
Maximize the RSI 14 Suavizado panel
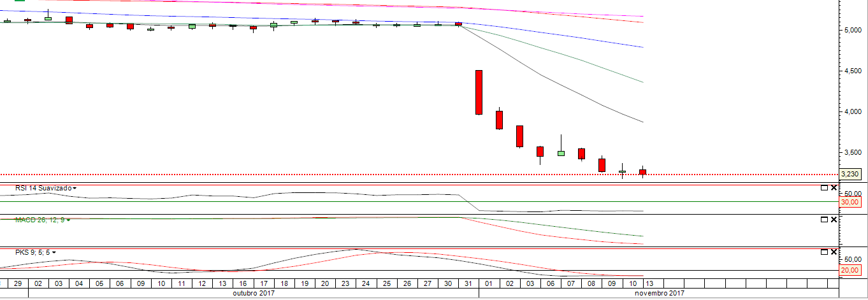coord(824,188)
